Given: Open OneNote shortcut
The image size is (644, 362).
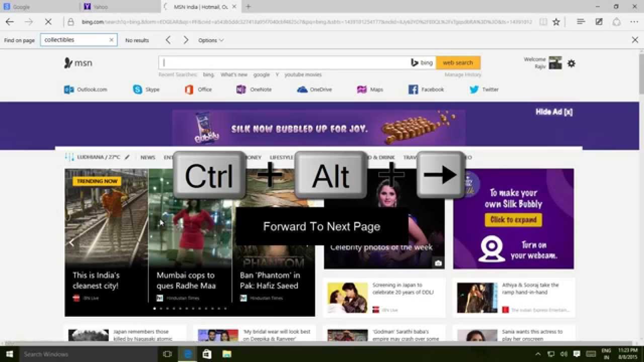Looking at the screenshot, I should (x=254, y=89).
